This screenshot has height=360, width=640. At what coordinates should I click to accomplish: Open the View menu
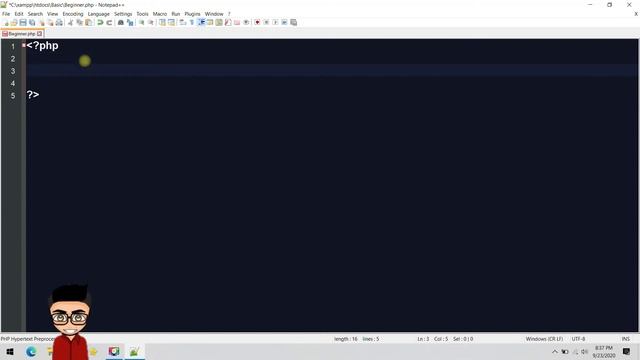pos(52,14)
